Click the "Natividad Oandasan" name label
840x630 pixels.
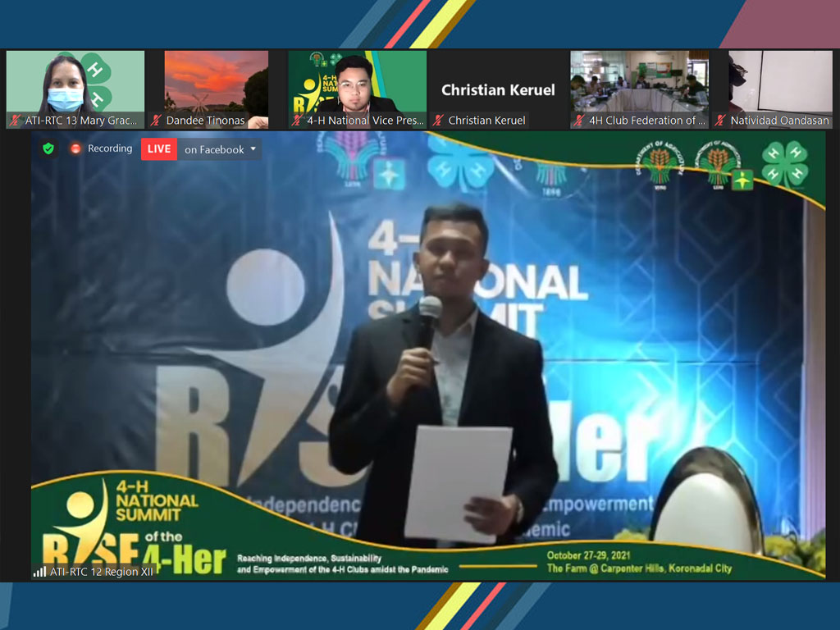(779, 121)
